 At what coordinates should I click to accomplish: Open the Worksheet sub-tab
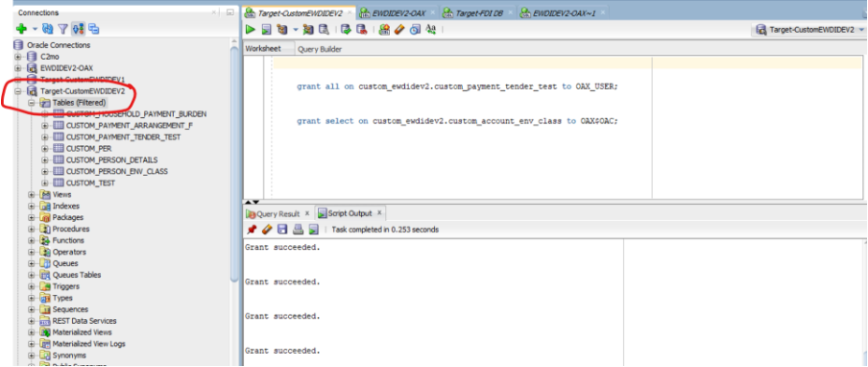tap(263, 49)
